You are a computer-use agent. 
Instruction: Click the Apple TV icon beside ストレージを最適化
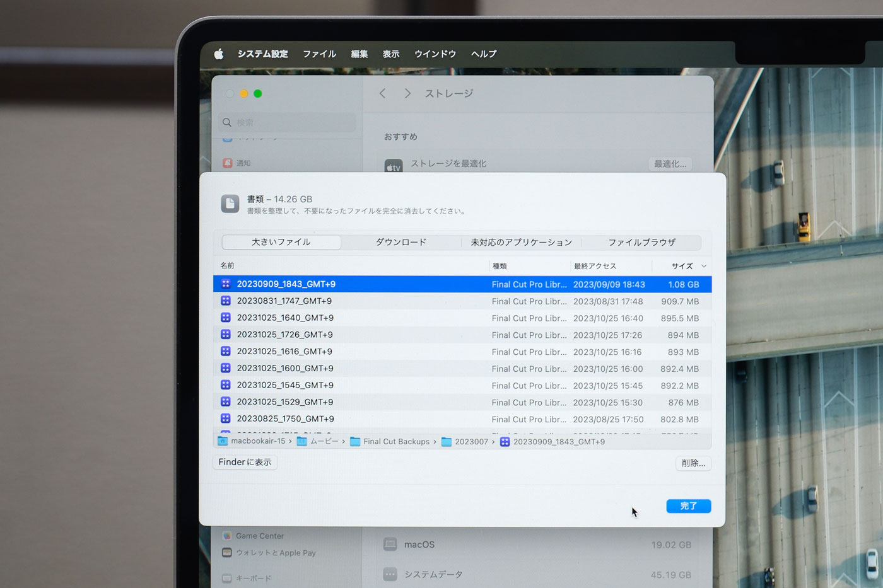(x=394, y=166)
